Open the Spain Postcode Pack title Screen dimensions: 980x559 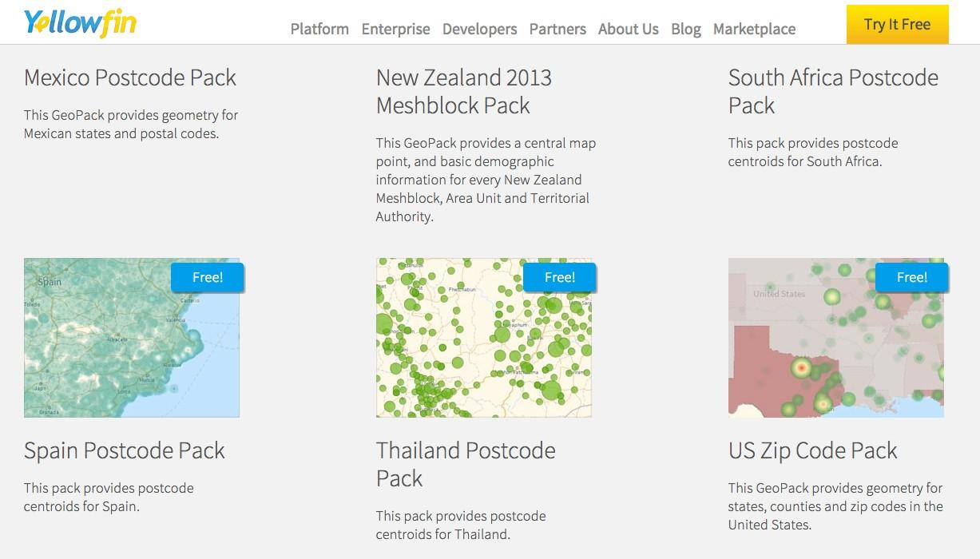pos(125,450)
